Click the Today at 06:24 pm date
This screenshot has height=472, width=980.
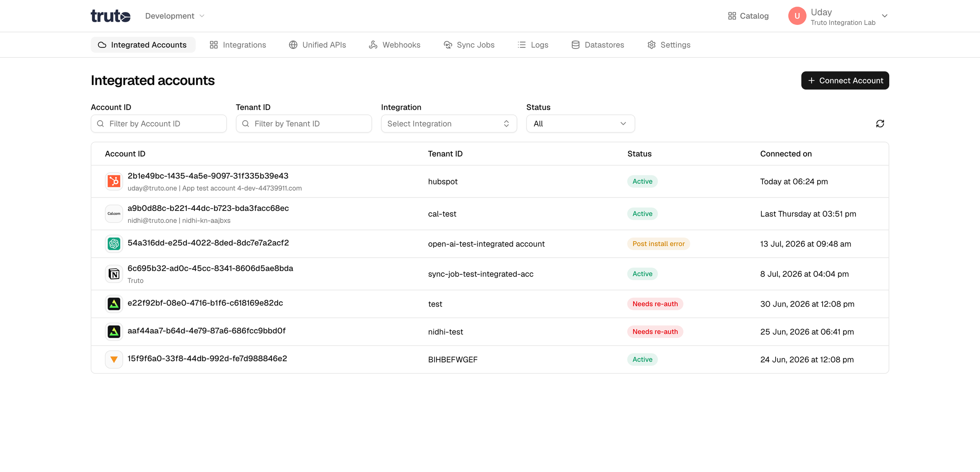[794, 181]
